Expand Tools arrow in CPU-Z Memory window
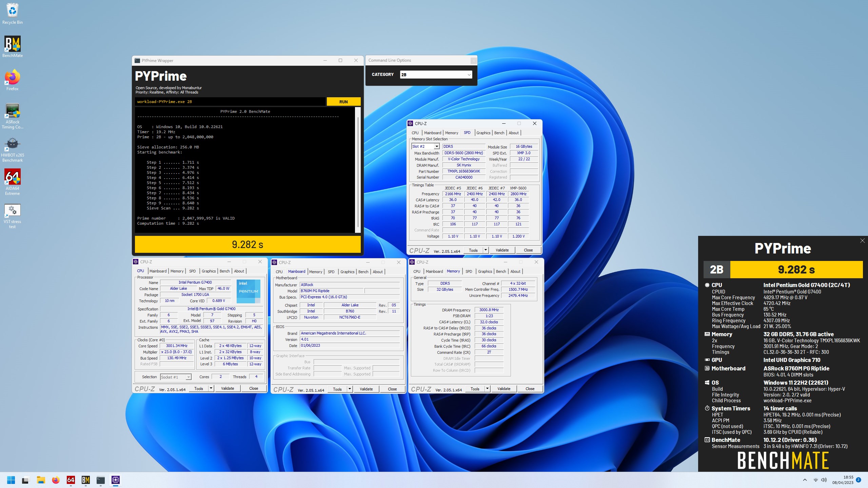Viewport: 868px width, 488px height. [487, 389]
